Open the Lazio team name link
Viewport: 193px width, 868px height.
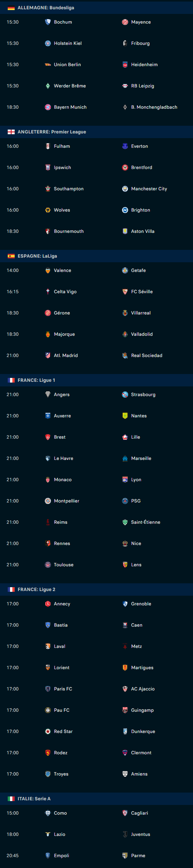pyautogui.click(x=59, y=834)
